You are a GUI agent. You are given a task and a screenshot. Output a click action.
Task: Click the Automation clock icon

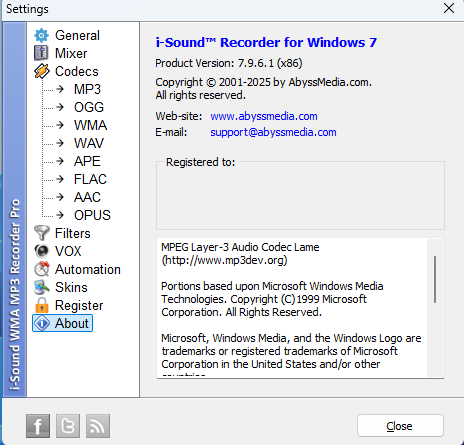(41, 269)
